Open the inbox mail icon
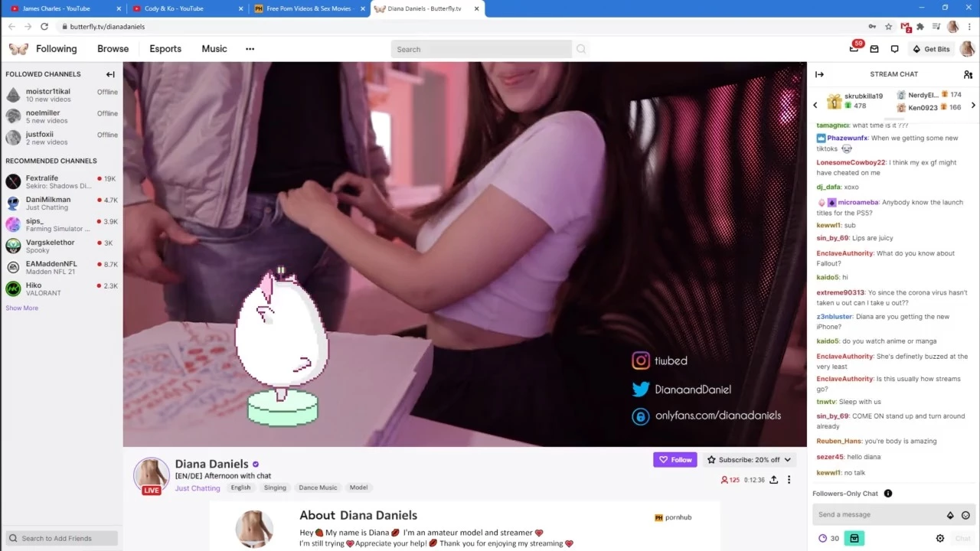The height and width of the screenshot is (551, 980). click(x=874, y=49)
